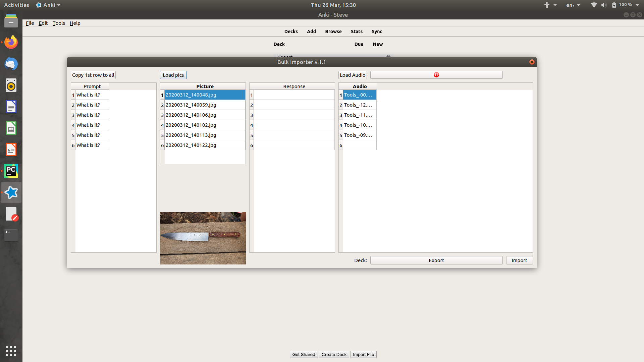The height and width of the screenshot is (362, 644).
Task: Open Terminal from the dock
Action: pyautogui.click(x=11, y=235)
